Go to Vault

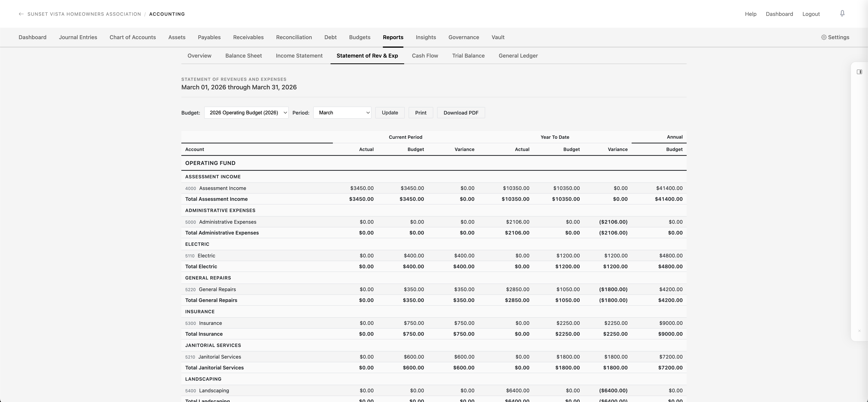pyautogui.click(x=498, y=37)
